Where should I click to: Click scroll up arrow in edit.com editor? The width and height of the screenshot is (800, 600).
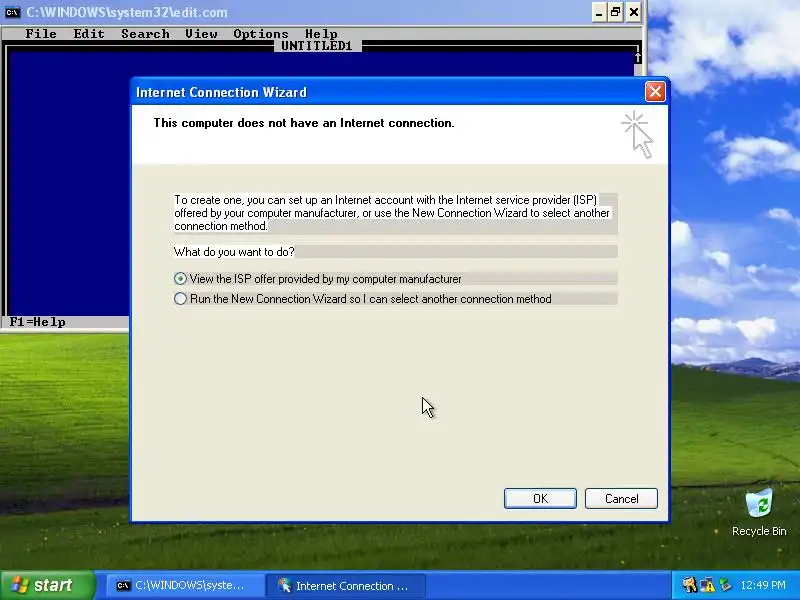[x=638, y=58]
